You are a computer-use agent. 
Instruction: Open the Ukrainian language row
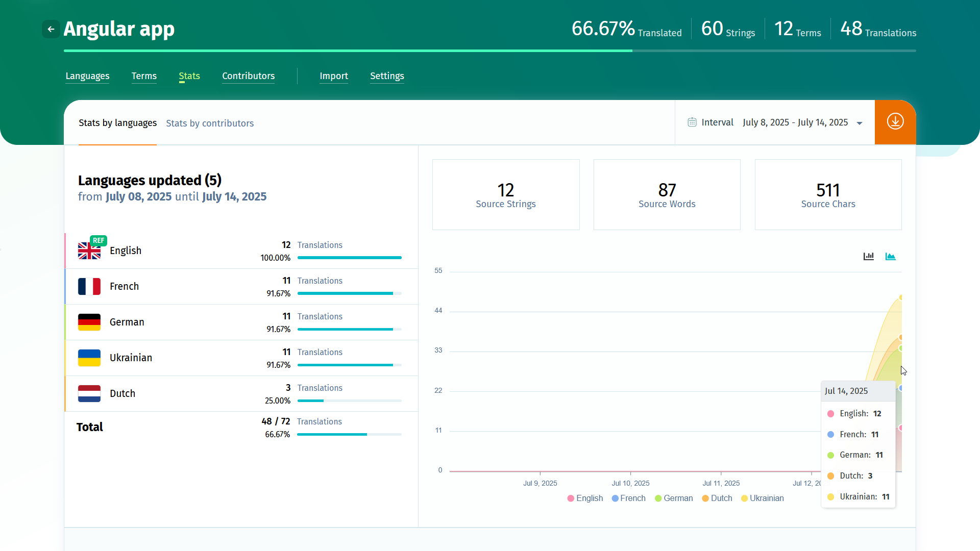click(241, 358)
